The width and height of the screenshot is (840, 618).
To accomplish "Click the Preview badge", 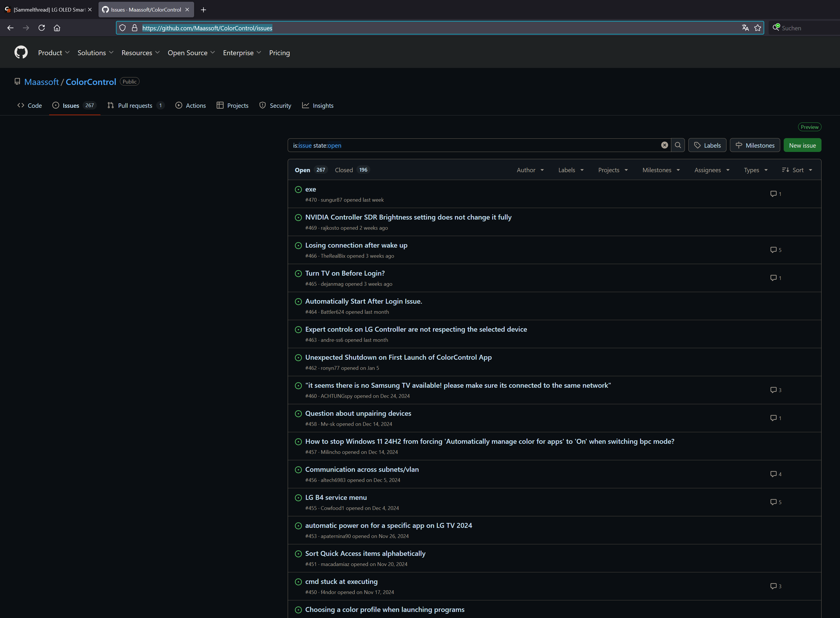I will click(809, 127).
